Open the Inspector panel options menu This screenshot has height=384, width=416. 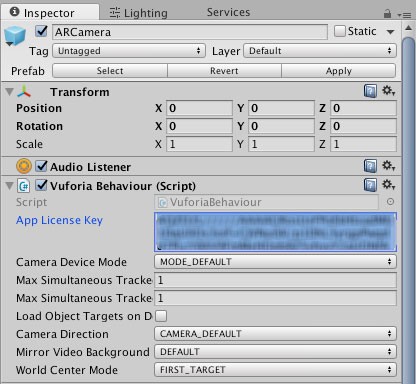click(x=404, y=15)
